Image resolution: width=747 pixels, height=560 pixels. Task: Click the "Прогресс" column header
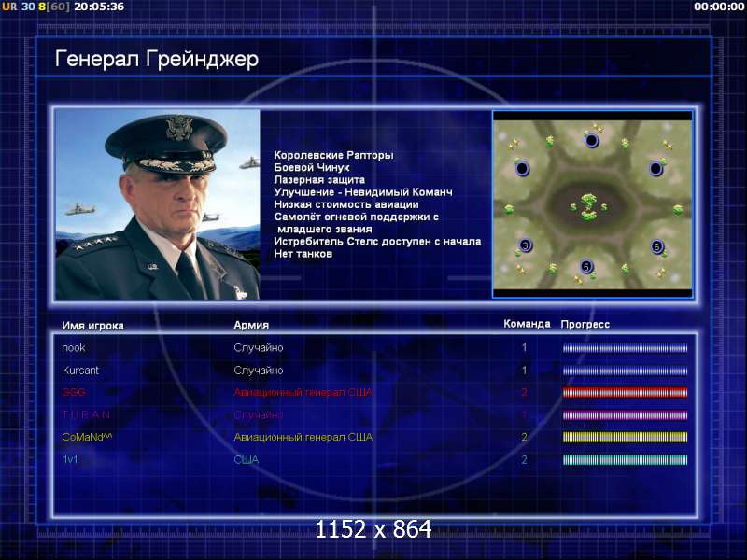pyautogui.click(x=585, y=324)
